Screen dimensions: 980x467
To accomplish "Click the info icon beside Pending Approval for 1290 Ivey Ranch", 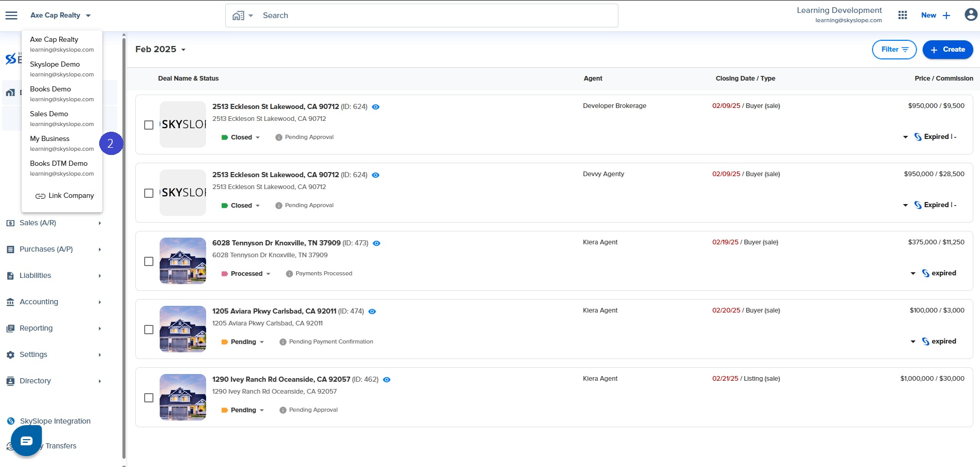I will click(283, 410).
